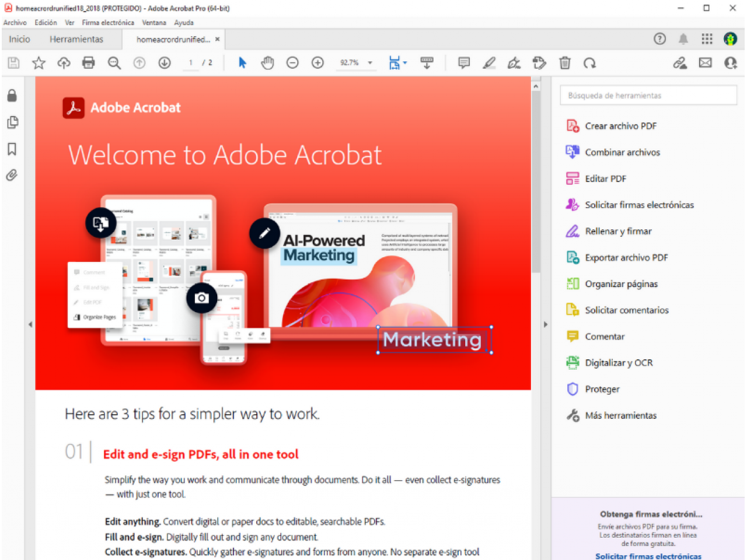
Task: Click the cloud upload icon
Action: 64,62
